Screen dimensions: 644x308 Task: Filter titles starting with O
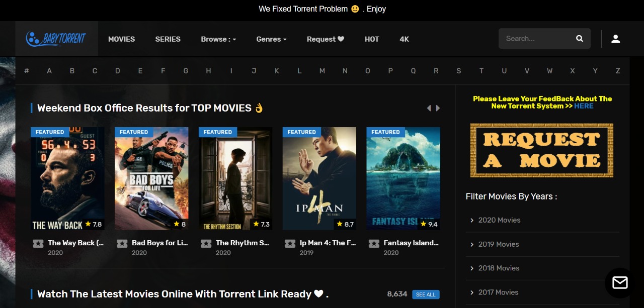368,71
